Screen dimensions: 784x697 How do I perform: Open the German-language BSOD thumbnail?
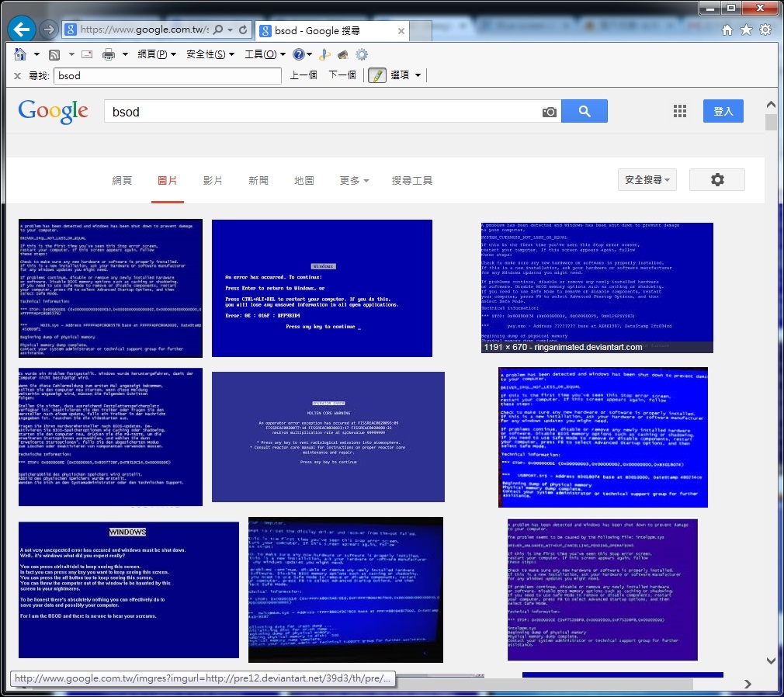point(110,437)
